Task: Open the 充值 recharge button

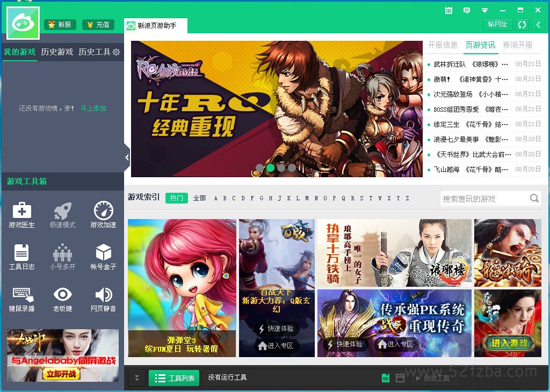Action: pos(98,25)
